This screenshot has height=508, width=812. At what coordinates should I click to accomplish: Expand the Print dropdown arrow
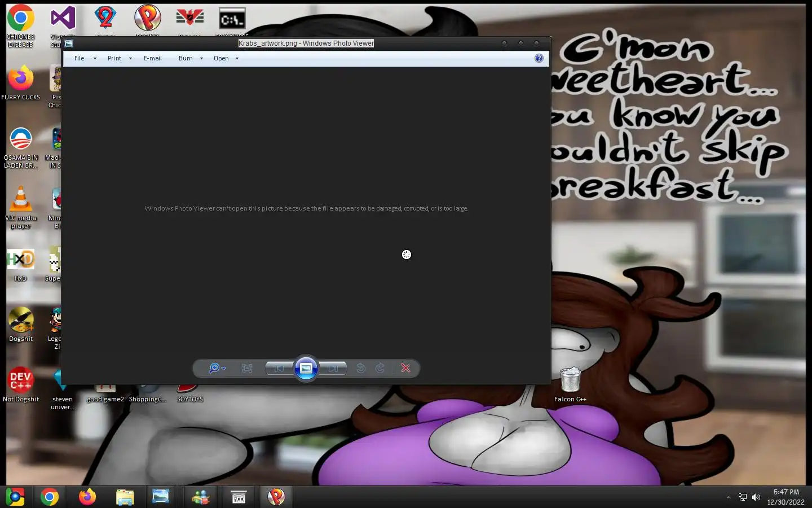tap(130, 58)
